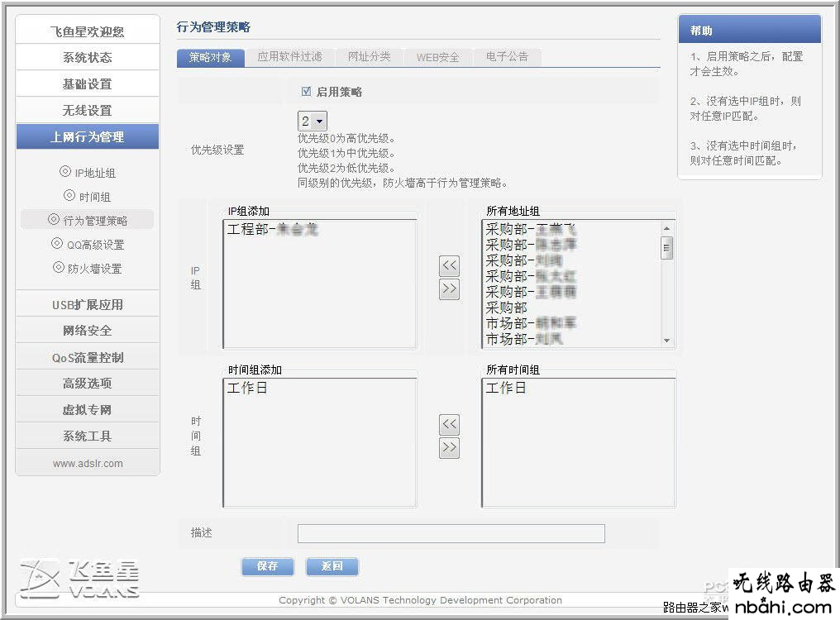Click the IP group move-left << arrow
This screenshot has width=840, height=620.
(x=449, y=265)
